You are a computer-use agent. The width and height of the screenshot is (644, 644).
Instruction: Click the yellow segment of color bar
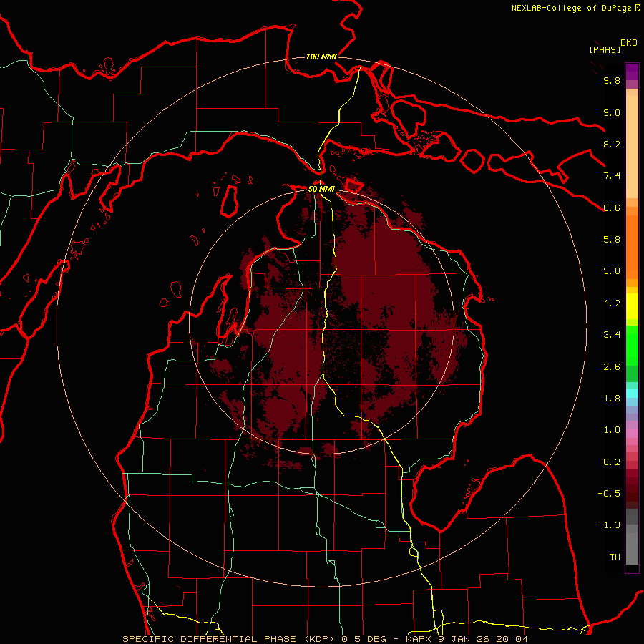[x=632, y=306]
